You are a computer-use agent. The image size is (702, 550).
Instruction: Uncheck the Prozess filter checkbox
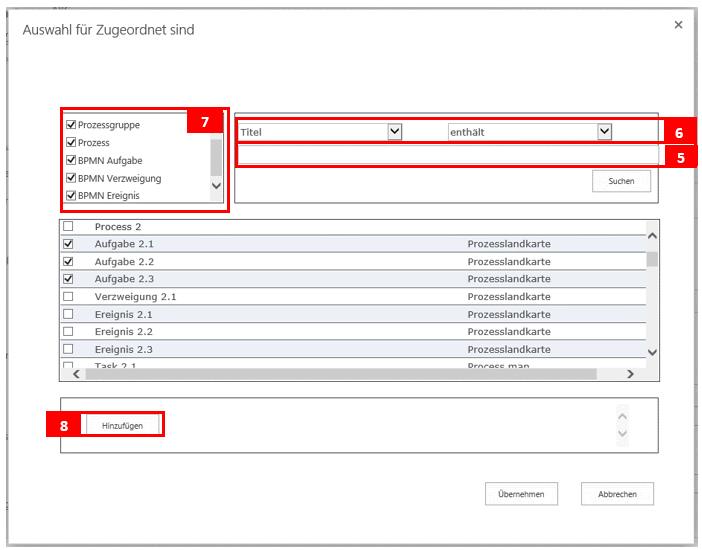point(71,143)
